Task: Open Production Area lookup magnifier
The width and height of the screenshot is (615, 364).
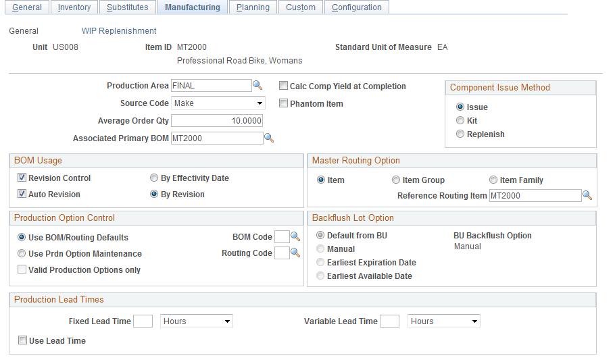Action: [x=257, y=86]
